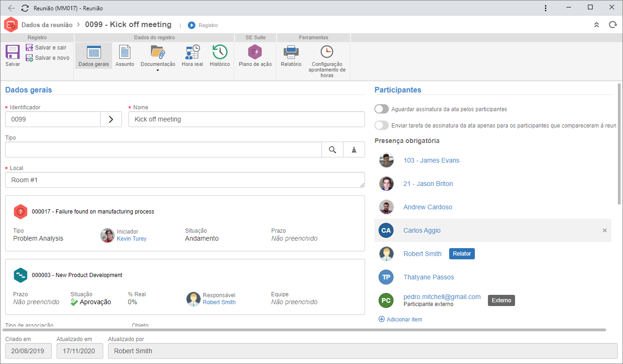Click the red problem hexagon icon

(x=21, y=212)
